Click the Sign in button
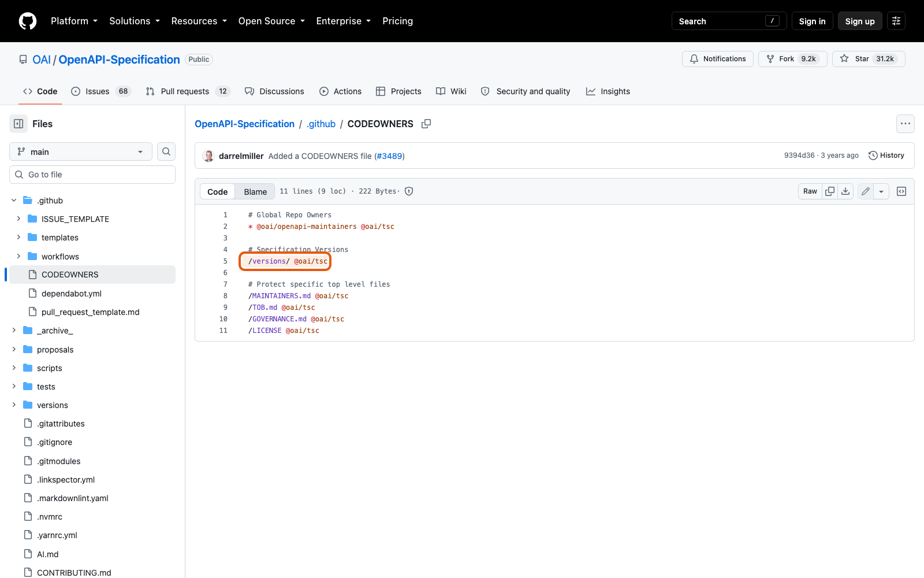Viewport: 924px width, 578px height. tap(812, 21)
